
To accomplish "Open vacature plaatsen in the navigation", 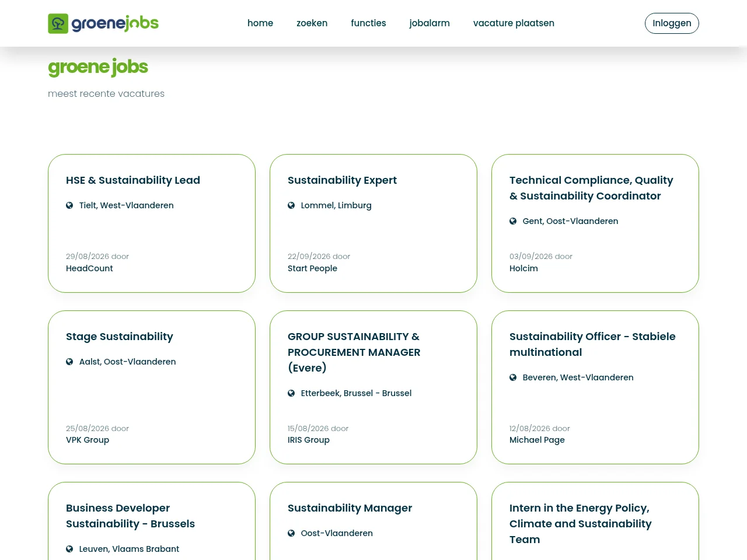I will coord(514,23).
